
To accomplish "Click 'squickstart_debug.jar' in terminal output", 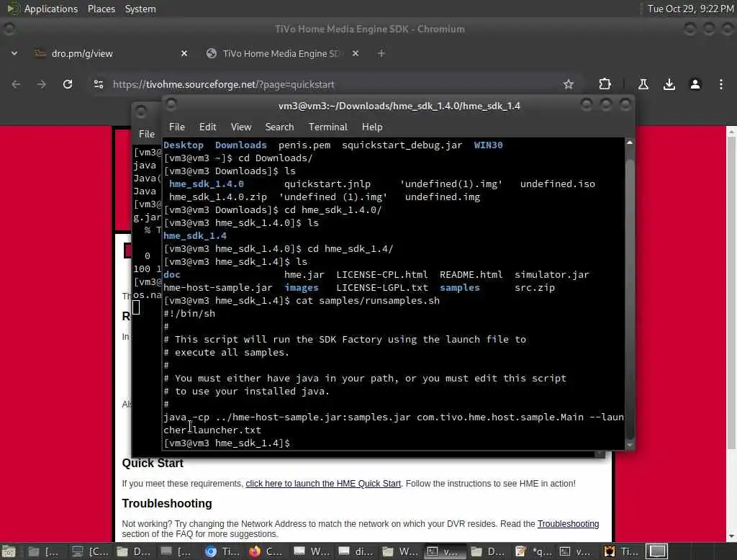I will pyautogui.click(x=402, y=145).
